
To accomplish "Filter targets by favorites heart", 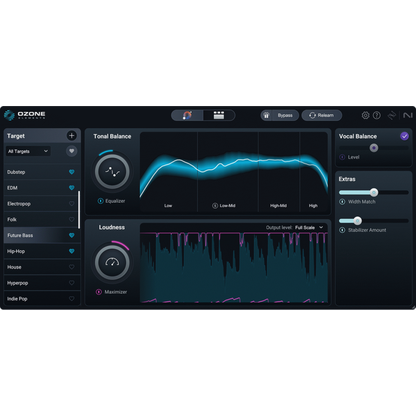I will click(71, 151).
